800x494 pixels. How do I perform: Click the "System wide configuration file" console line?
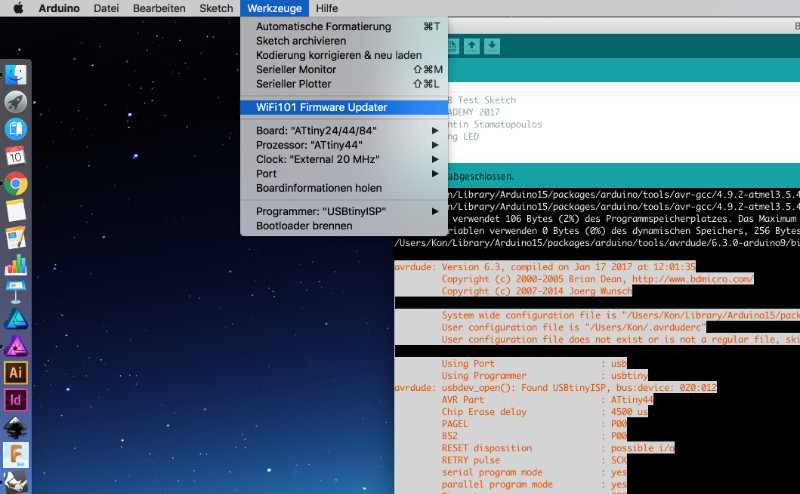coord(620,315)
